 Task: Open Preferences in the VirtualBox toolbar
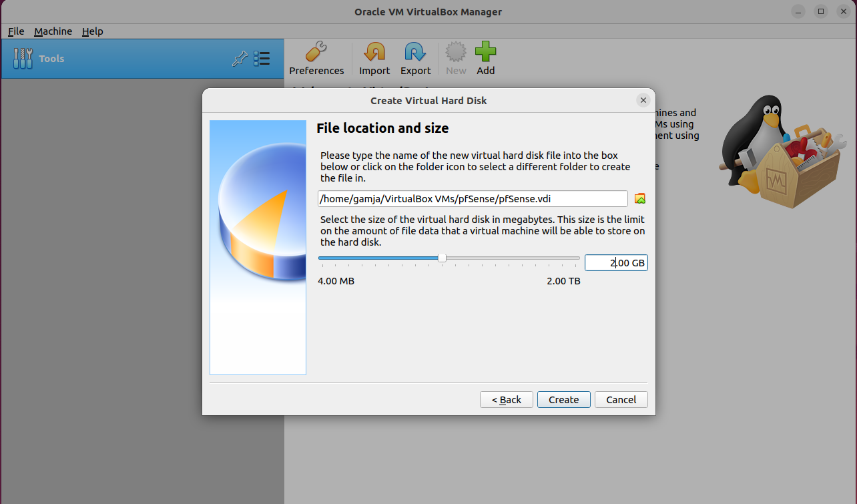click(x=316, y=59)
